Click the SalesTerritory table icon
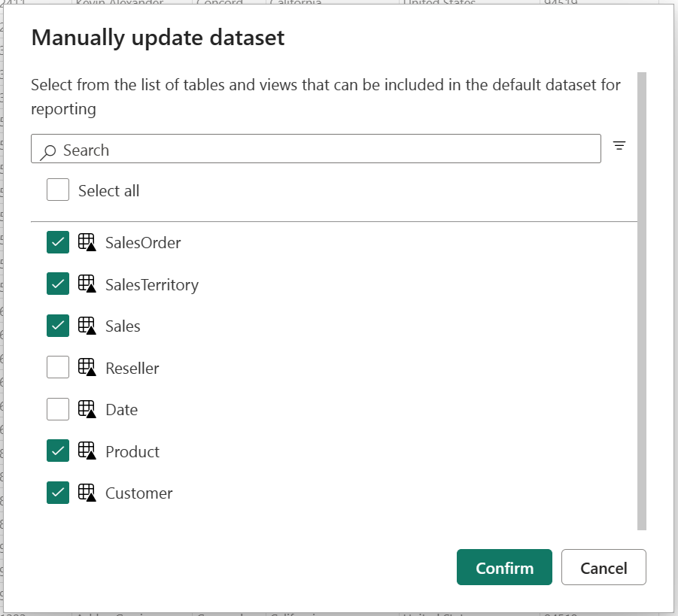Viewport: 678px width, 616px height. click(88, 284)
